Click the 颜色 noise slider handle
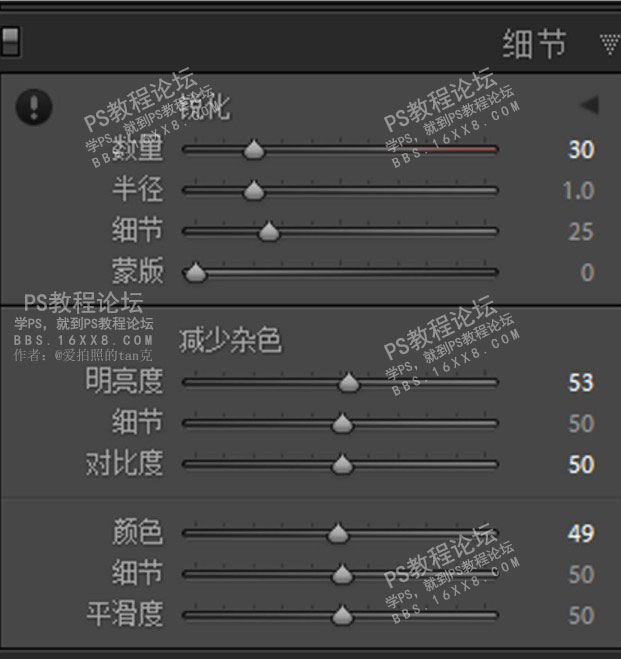 point(338,533)
